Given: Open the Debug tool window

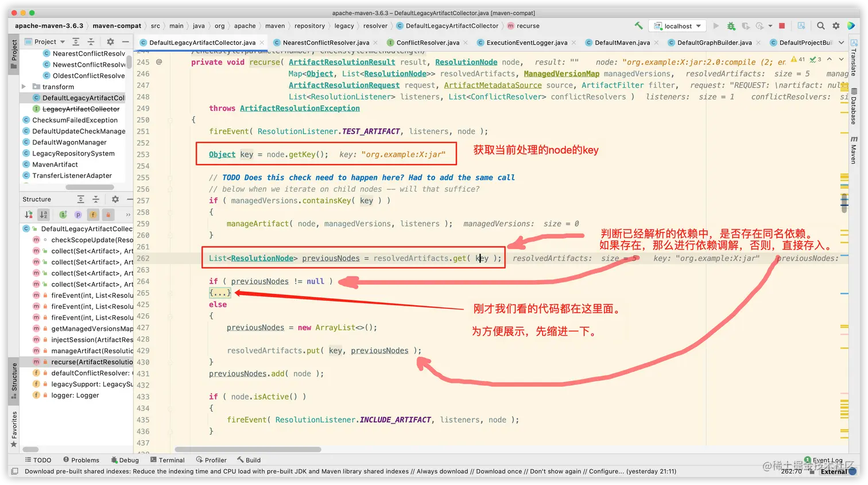Looking at the screenshot, I should (125, 460).
